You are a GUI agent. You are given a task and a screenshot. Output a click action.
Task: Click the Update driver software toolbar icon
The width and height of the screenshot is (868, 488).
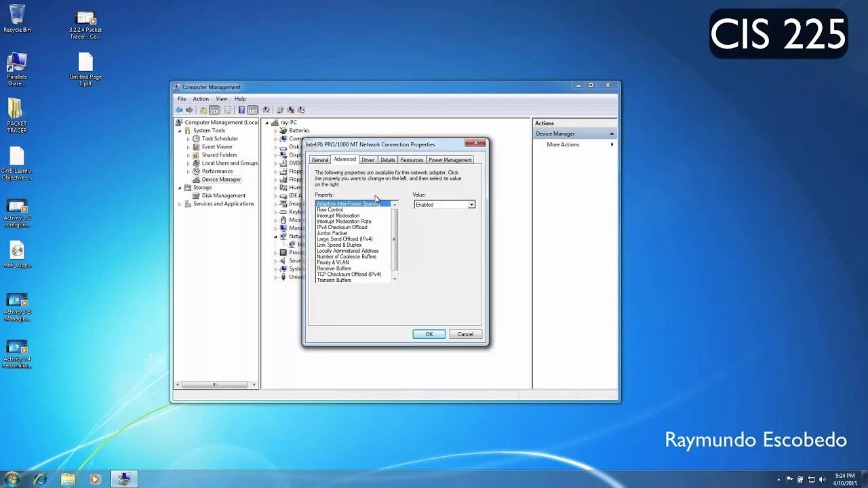click(x=280, y=110)
